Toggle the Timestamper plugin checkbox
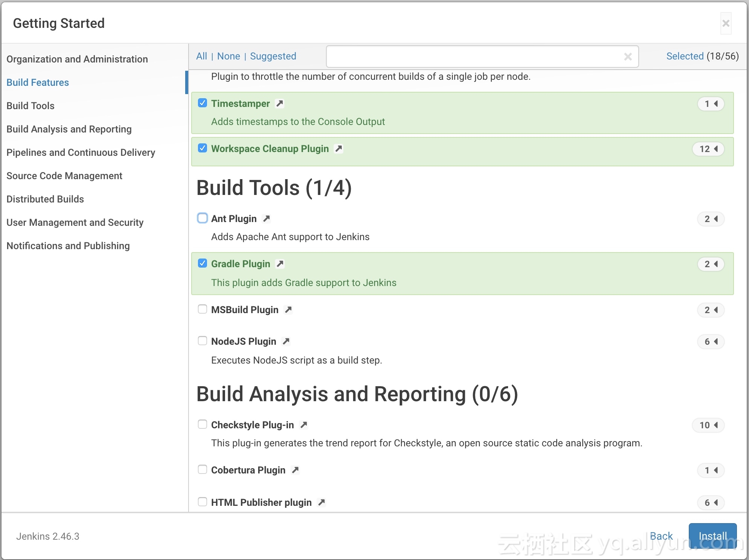The height and width of the screenshot is (560, 749). tap(202, 103)
